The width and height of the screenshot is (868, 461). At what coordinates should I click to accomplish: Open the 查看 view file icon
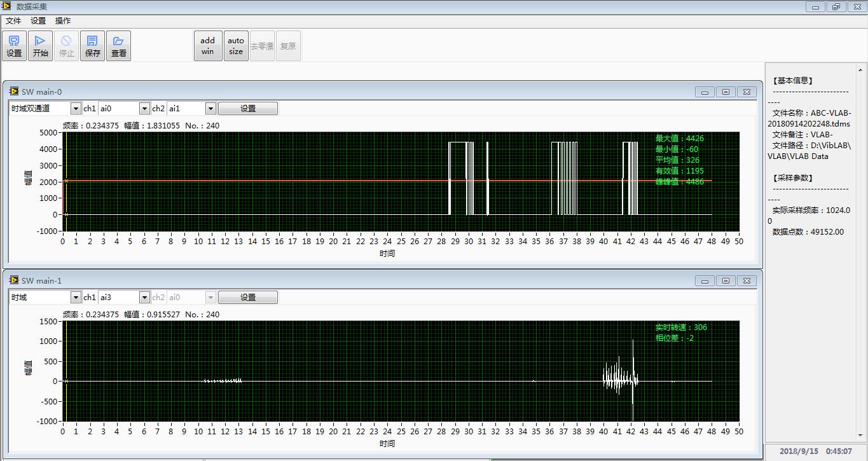(x=119, y=46)
